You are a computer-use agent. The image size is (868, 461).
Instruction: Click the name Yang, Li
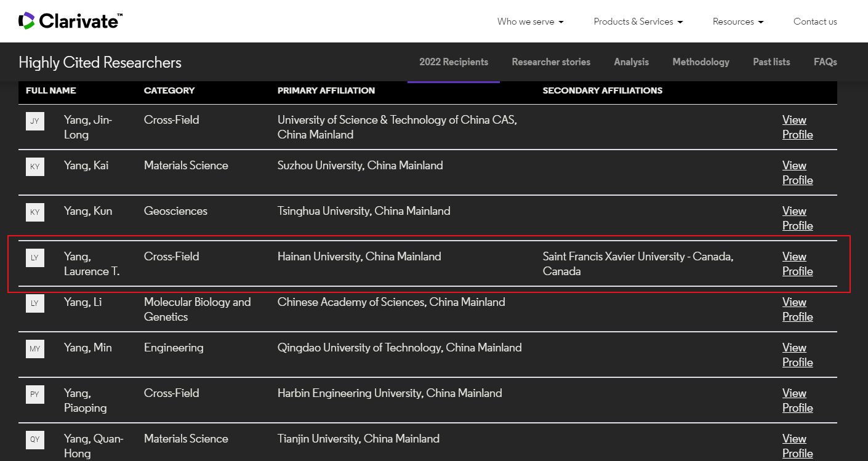(83, 302)
